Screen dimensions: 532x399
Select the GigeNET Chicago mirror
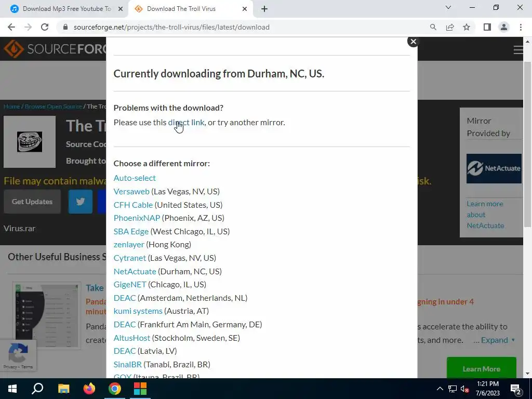pyautogui.click(x=130, y=284)
